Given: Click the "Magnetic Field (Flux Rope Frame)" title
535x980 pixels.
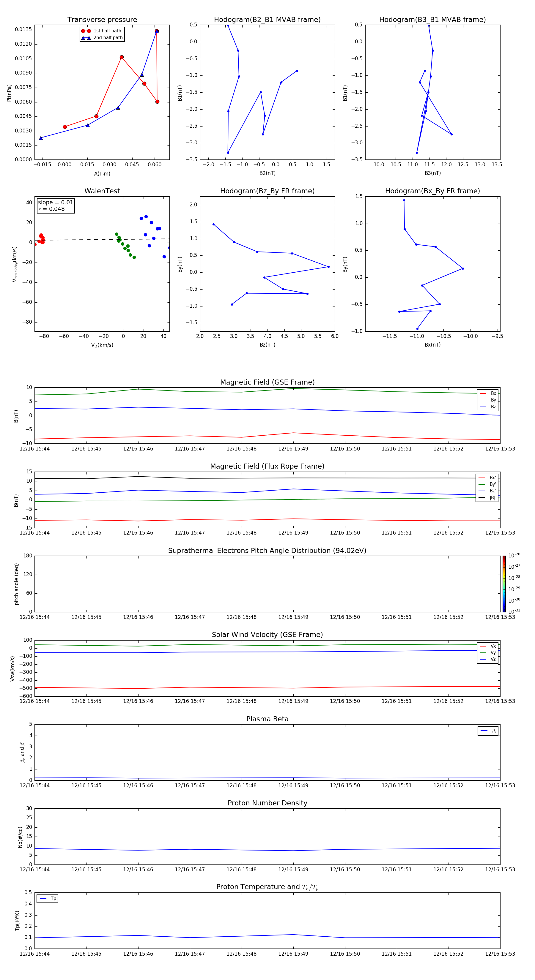Looking at the screenshot, I should [267, 467].
